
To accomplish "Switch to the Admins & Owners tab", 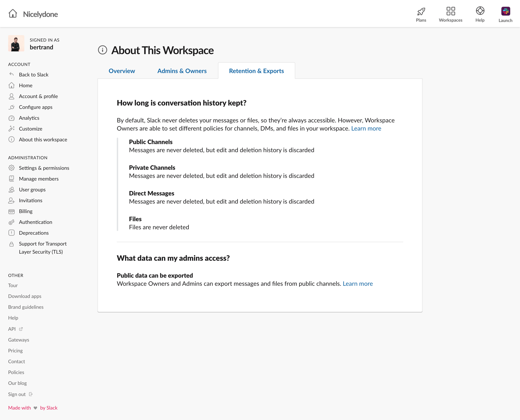I will (x=182, y=71).
